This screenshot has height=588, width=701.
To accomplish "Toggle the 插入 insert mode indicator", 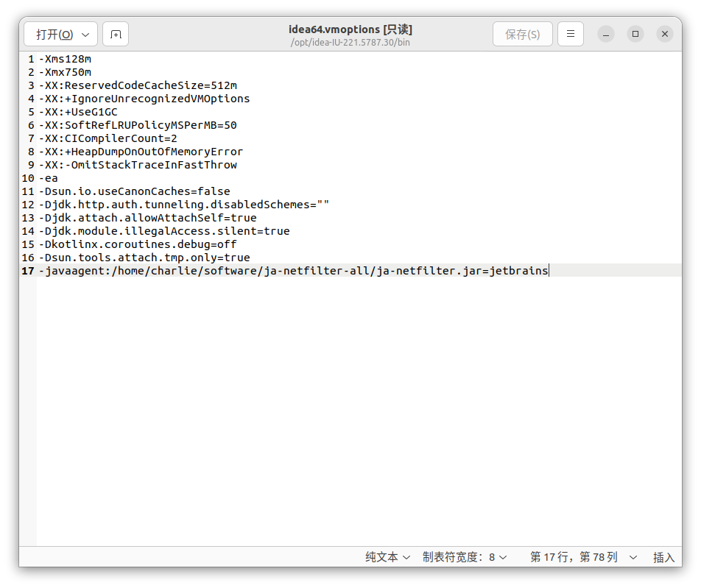I will [663, 557].
